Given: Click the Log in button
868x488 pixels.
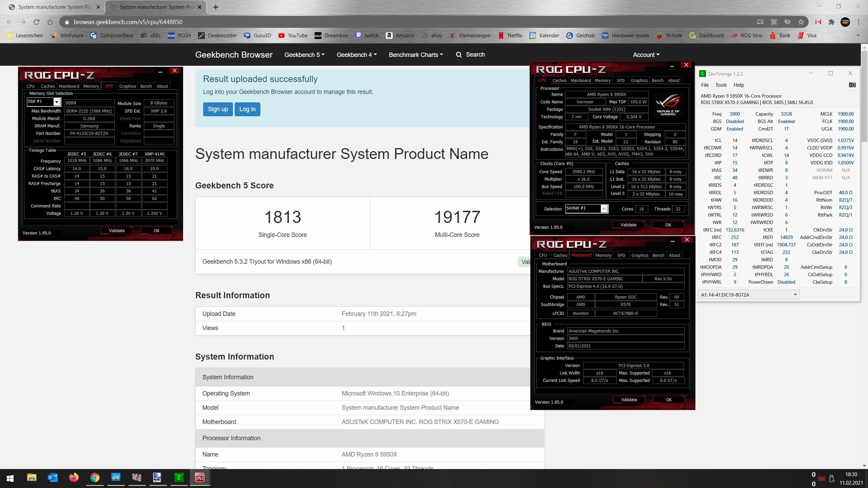Looking at the screenshot, I should click(x=248, y=109).
